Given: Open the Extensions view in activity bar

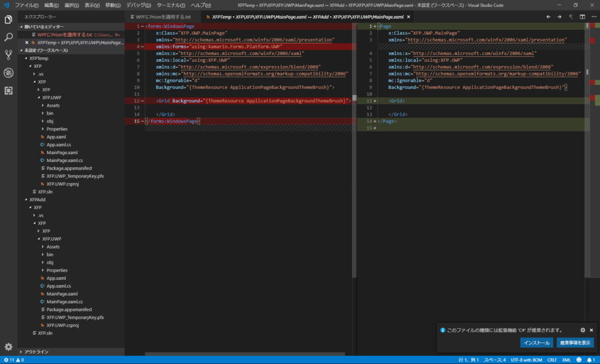Looking at the screenshot, I should point(8,91).
